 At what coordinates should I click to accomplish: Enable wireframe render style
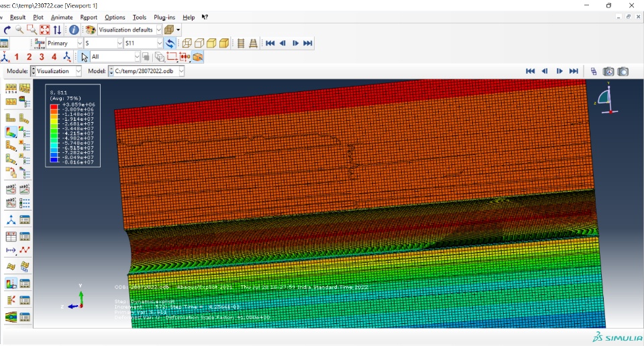click(187, 43)
